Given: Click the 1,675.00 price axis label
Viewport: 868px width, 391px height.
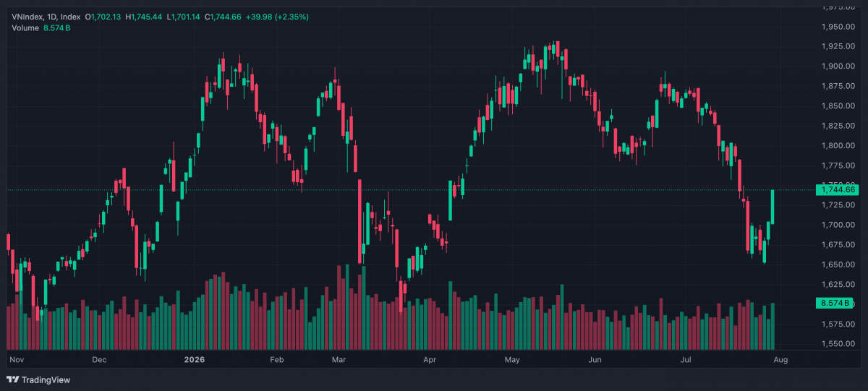Looking at the screenshot, I should click(x=840, y=245).
